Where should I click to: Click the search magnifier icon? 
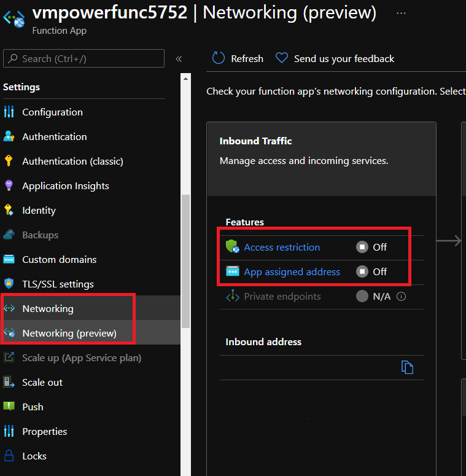(x=13, y=58)
